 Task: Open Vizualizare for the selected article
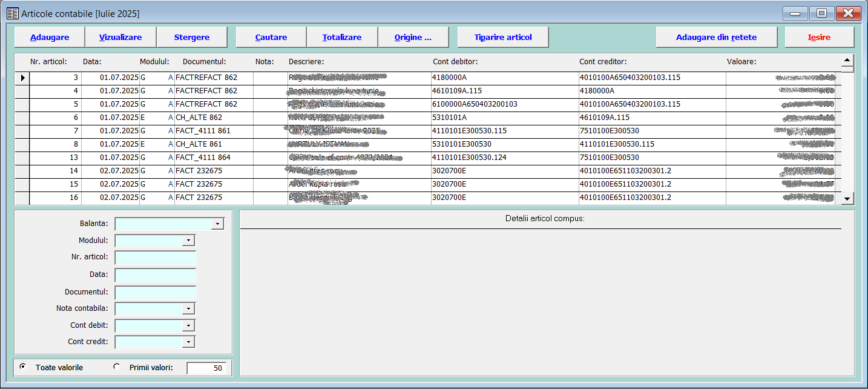120,37
